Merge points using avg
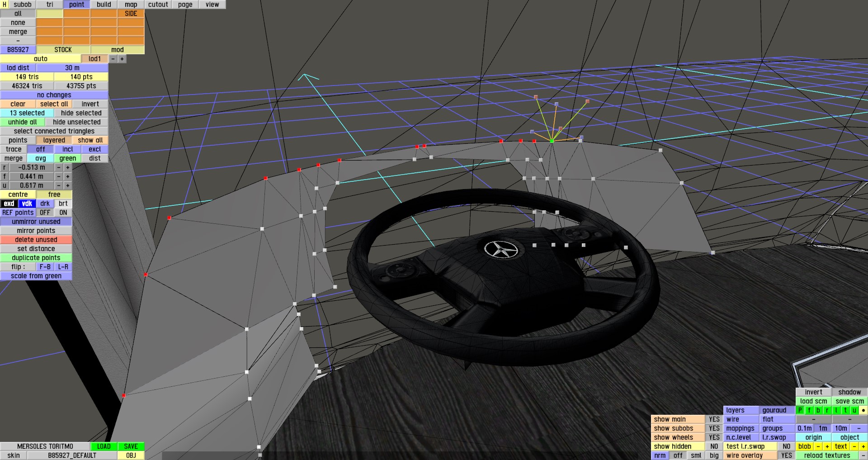The width and height of the screenshot is (868, 460). (41, 158)
